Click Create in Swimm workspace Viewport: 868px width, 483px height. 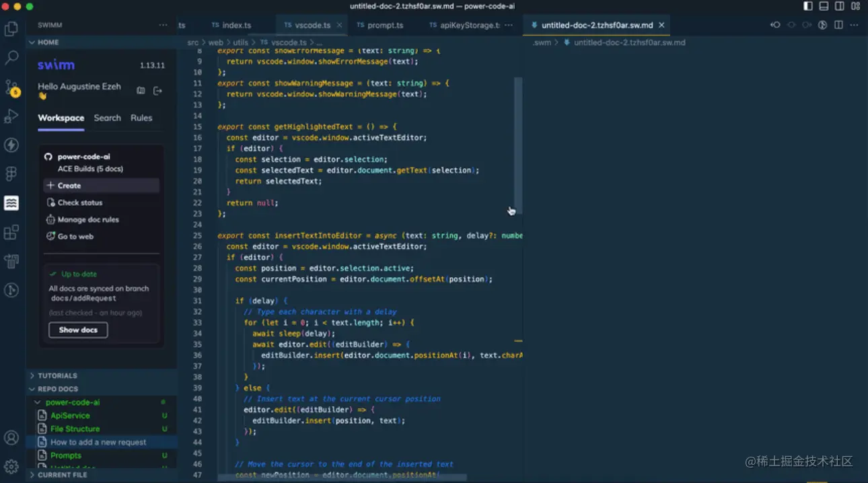[101, 186]
